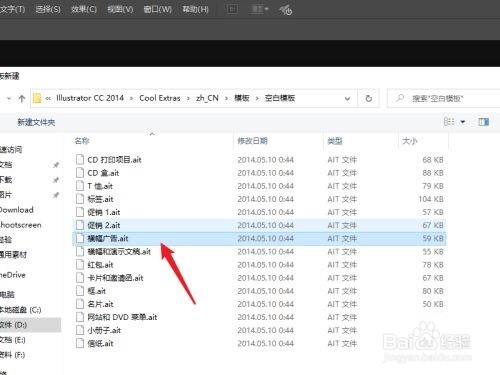Image resolution: width=500 pixels, height=375 pixels.
Task: Open the (E:) drive in navigation pane
Action: (x=13, y=340)
